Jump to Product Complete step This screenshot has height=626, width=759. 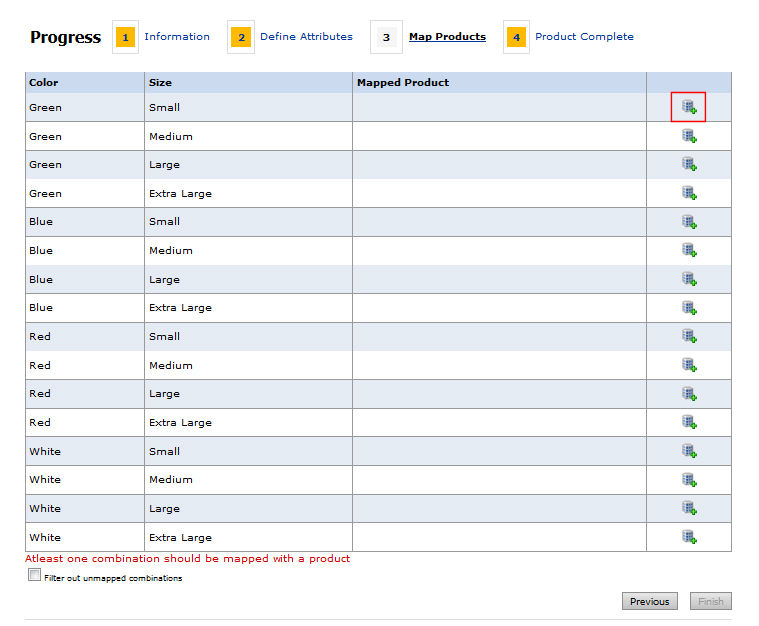click(x=584, y=37)
